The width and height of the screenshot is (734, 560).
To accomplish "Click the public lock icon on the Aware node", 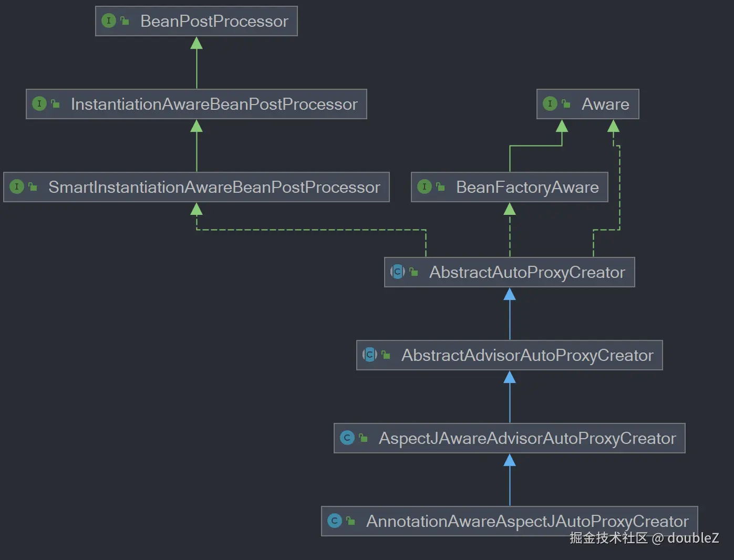I will point(566,103).
